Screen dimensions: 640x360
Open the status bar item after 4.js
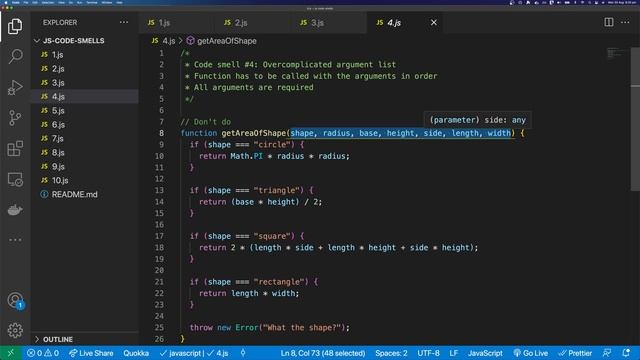(x=243, y=353)
